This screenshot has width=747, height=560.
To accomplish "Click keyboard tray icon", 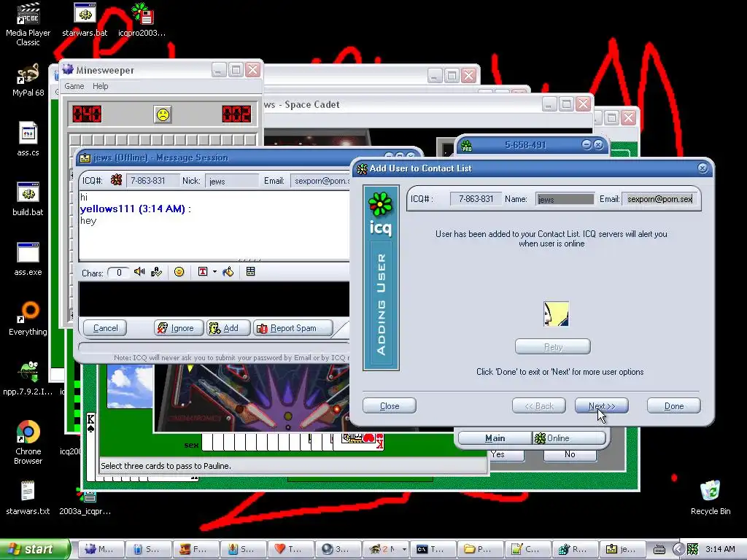I will [659, 550].
